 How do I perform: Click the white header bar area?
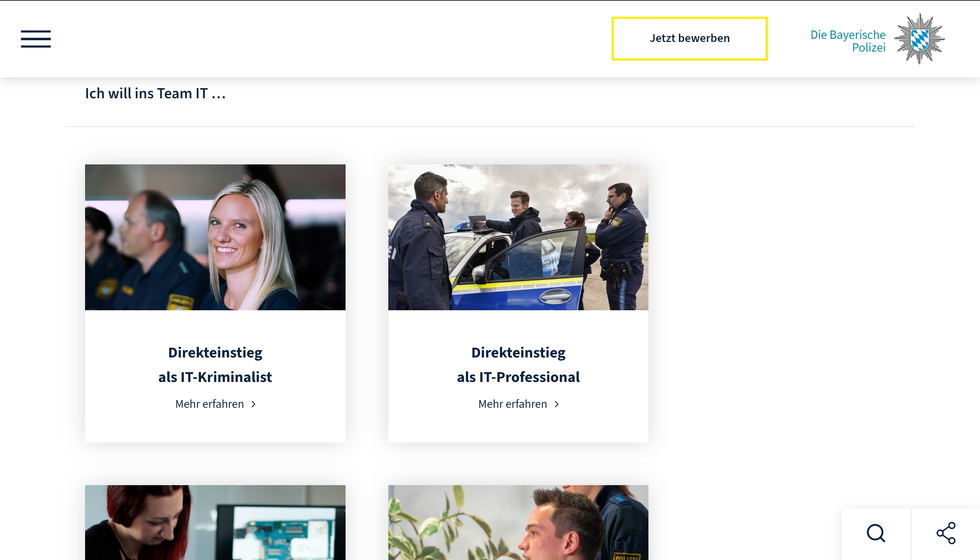(327, 38)
